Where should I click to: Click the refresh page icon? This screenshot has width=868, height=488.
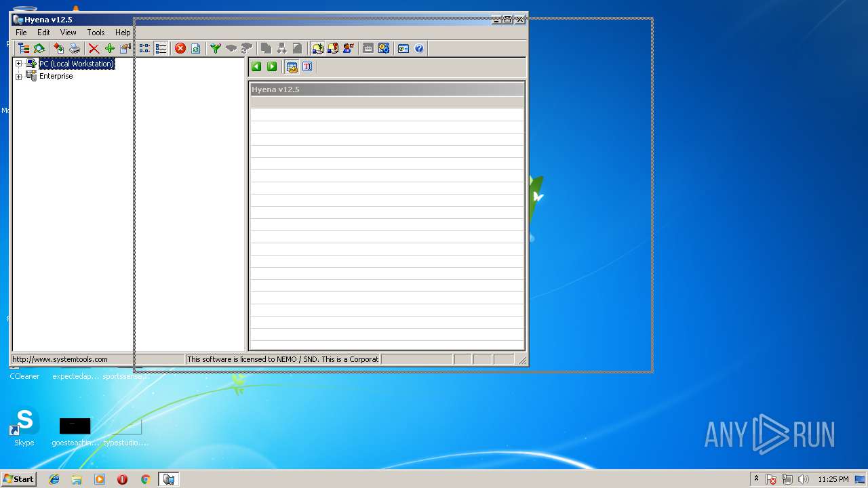[x=196, y=48]
